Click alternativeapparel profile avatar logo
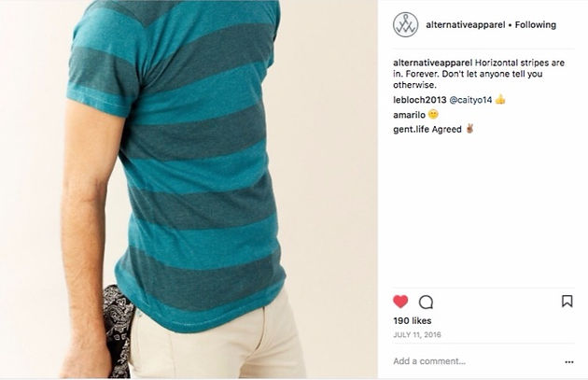This screenshot has height=380, width=588. click(405, 25)
